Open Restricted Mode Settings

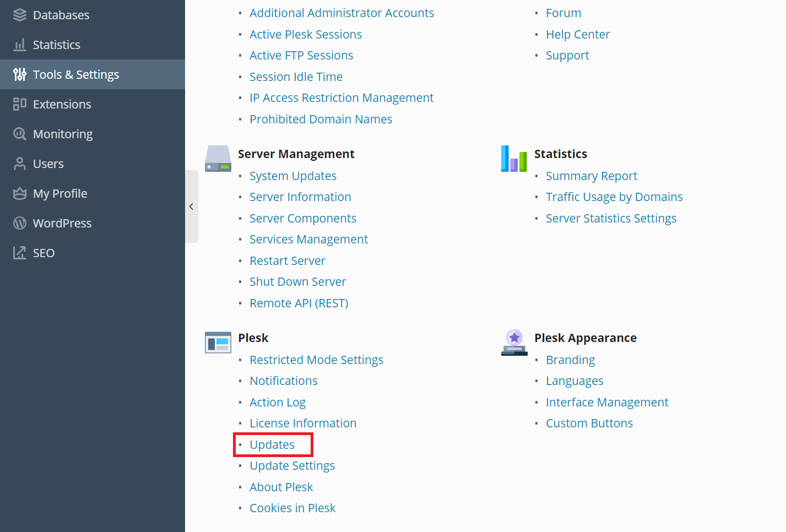point(316,360)
